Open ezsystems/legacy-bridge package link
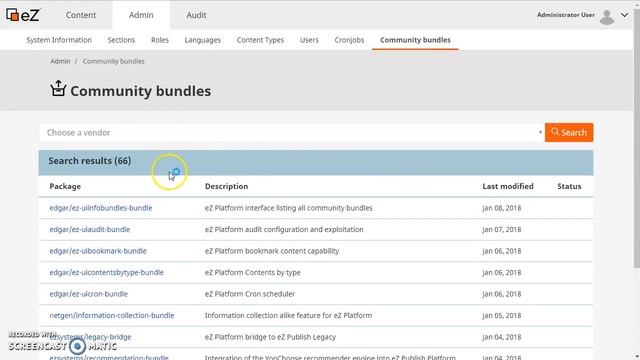The image size is (640, 360). [x=91, y=337]
